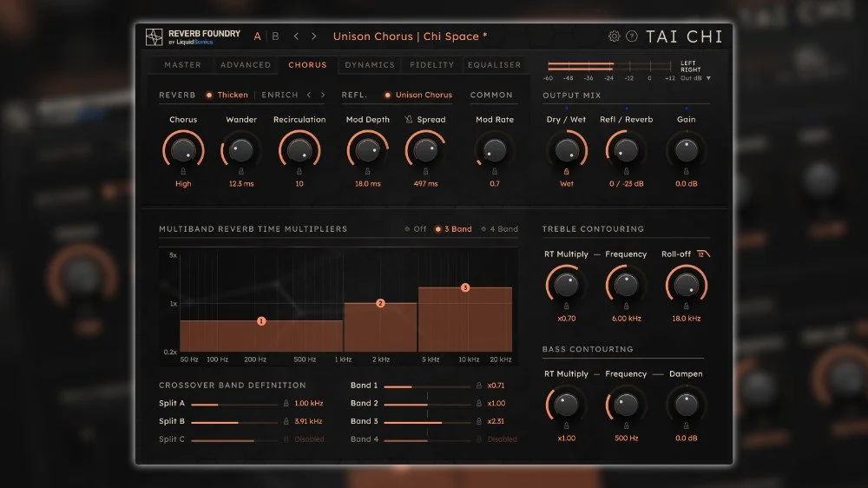
Task: Select Unison Chorus reflection mode
Action: tap(418, 95)
